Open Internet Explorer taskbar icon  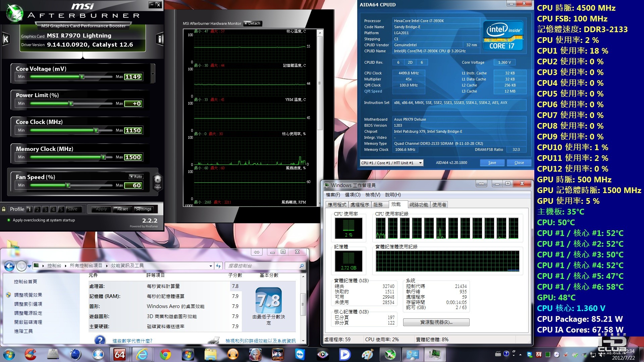pos(142,354)
